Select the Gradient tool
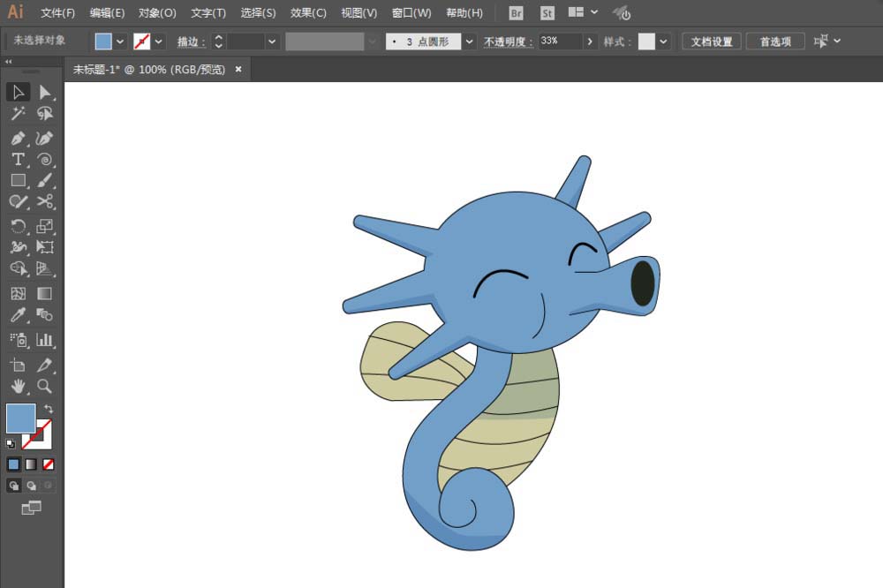 click(x=44, y=293)
